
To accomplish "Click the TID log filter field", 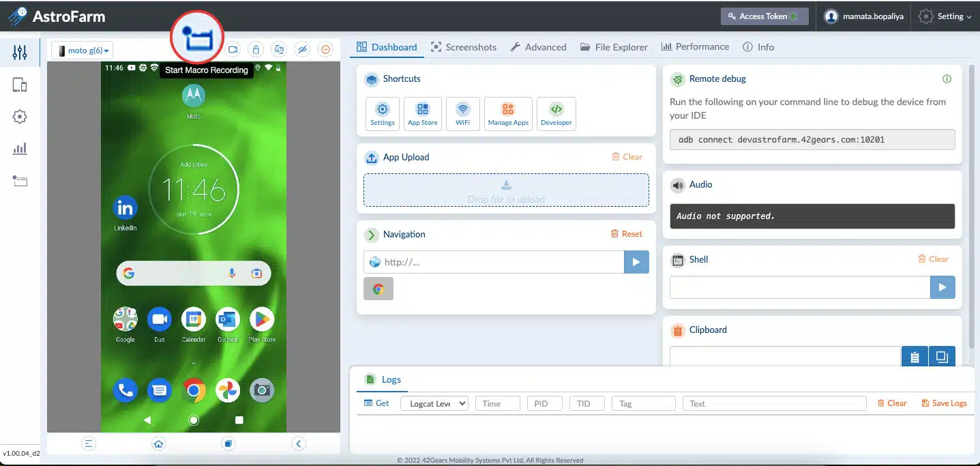I will point(587,403).
